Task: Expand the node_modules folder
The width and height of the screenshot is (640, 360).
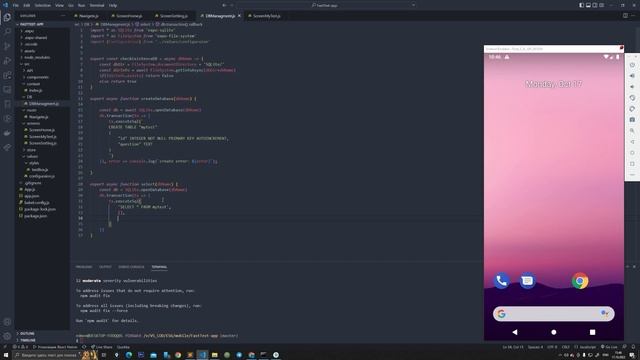Action: coord(37,58)
